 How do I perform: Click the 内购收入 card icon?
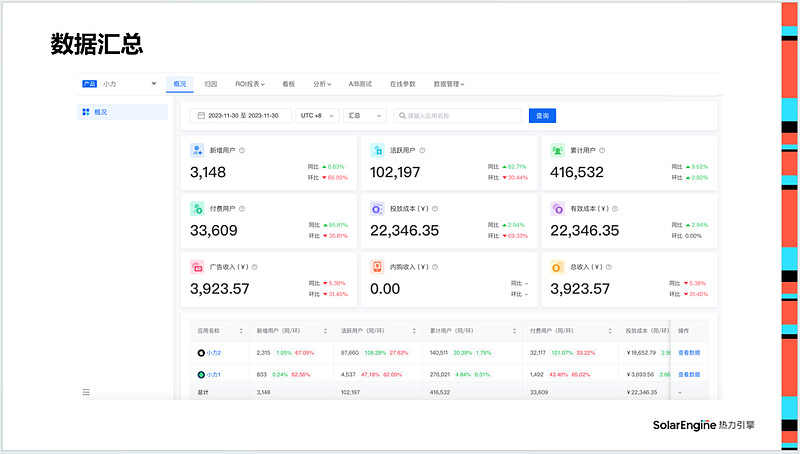377,267
